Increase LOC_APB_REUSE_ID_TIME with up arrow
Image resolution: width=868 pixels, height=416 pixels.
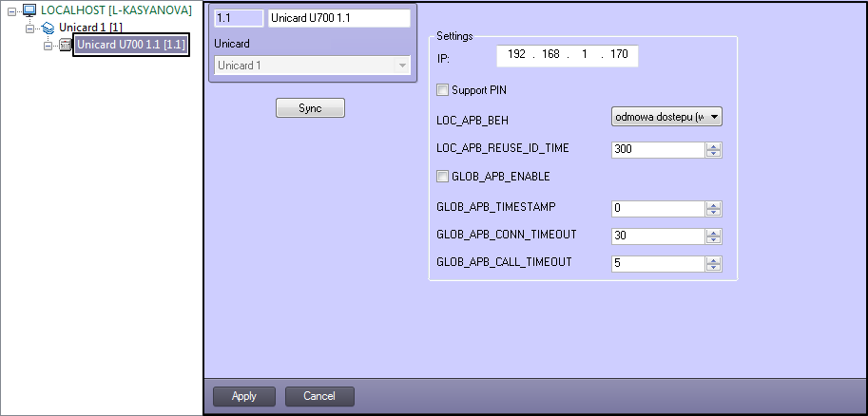click(x=714, y=146)
